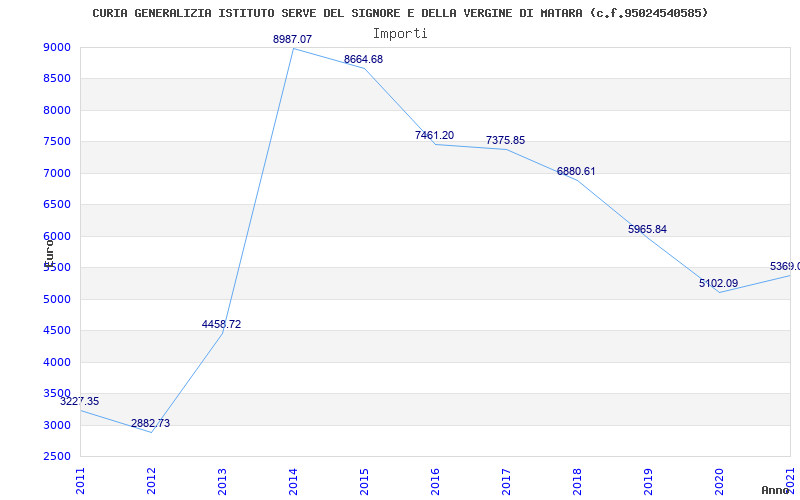Click x-axis year 2016
This screenshot has height=500, width=800.
point(435,481)
